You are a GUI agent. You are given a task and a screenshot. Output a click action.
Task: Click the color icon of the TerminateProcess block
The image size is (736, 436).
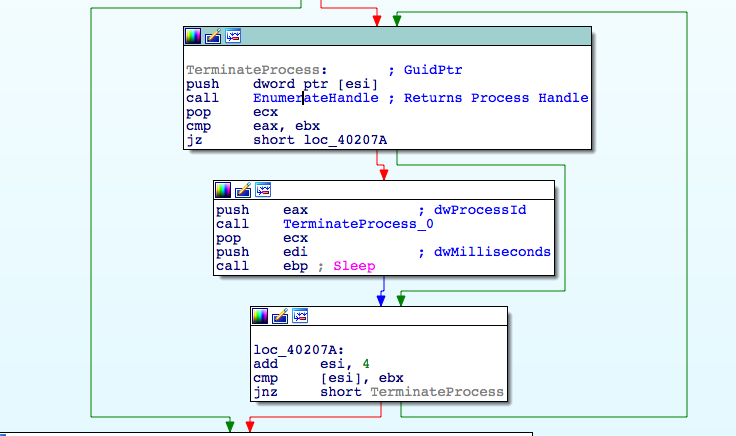click(194, 37)
